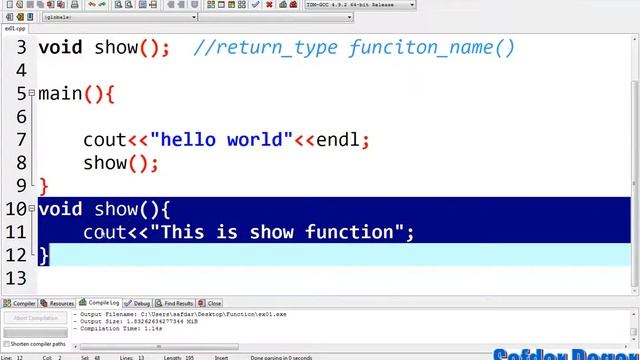
Task: Click the compile log vertical scrollbar
Action: [634, 331]
